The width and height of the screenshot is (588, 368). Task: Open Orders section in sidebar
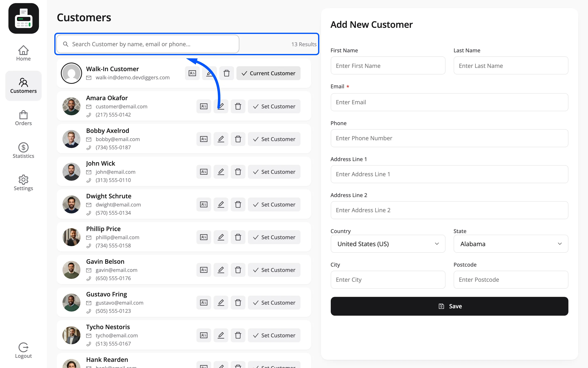tap(23, 118)
